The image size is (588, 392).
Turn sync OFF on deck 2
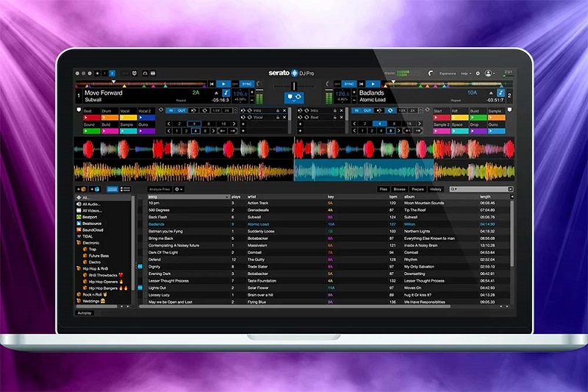(337, 84)
